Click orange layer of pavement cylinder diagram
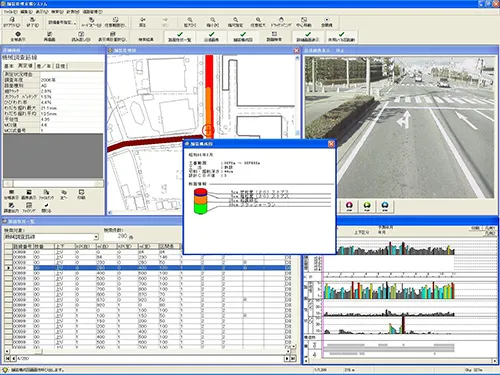Image resolution: width=500 pixels, height=375 pixels. [201, 199]
